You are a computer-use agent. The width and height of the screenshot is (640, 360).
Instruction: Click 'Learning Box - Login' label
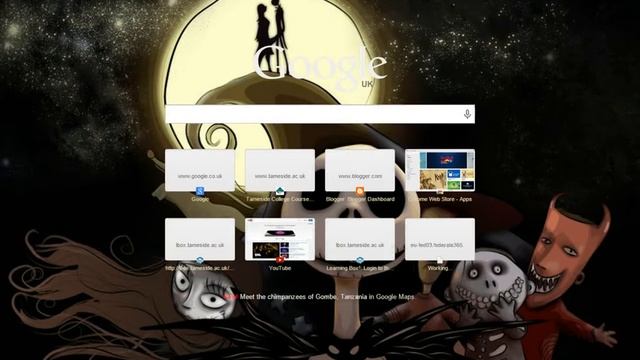click(360, 268)
